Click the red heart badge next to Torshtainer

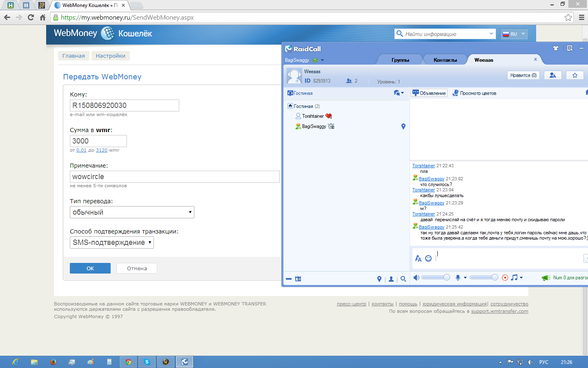pyautogui.click(x=329, y=116)
